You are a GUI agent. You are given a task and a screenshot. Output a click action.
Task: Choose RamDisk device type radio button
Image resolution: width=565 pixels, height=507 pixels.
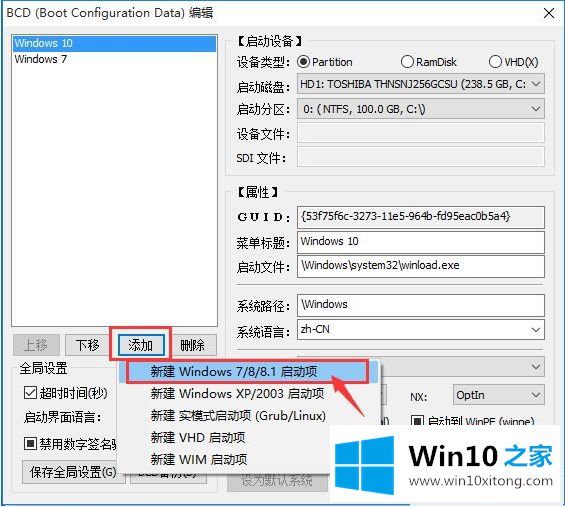407,62
